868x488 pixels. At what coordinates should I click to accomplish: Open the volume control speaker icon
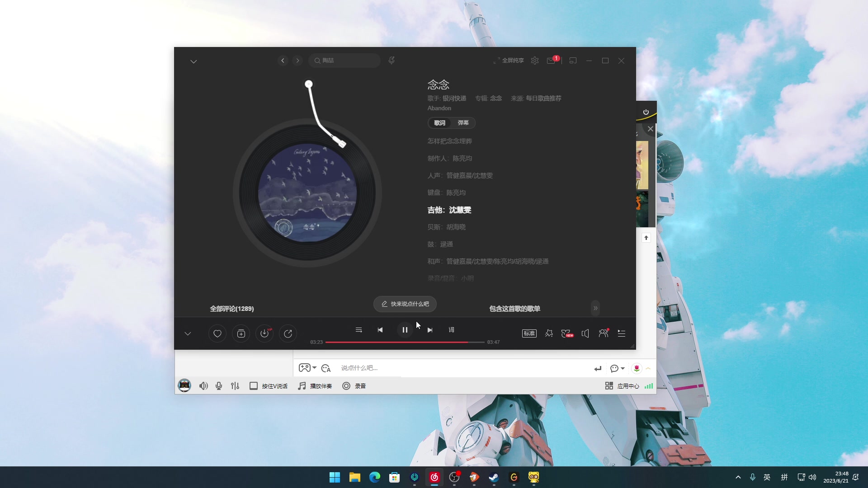tap(585, 333)
